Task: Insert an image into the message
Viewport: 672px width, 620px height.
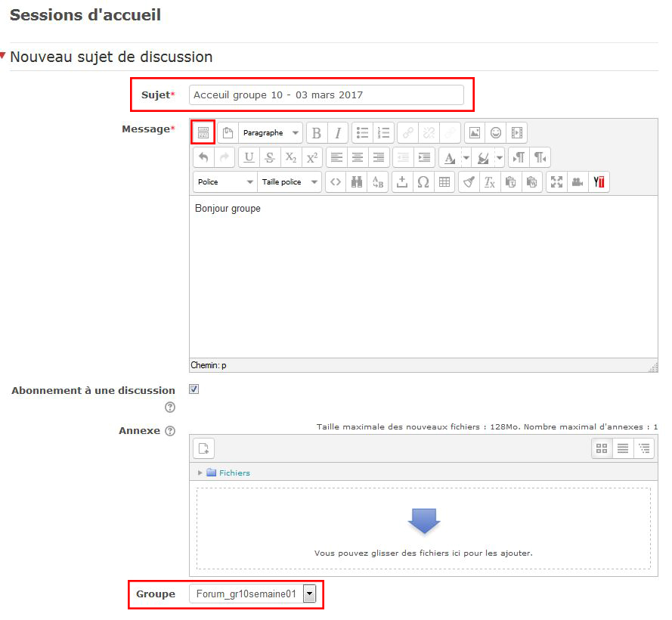Action: pyautogui.click(x=474, y=133)
